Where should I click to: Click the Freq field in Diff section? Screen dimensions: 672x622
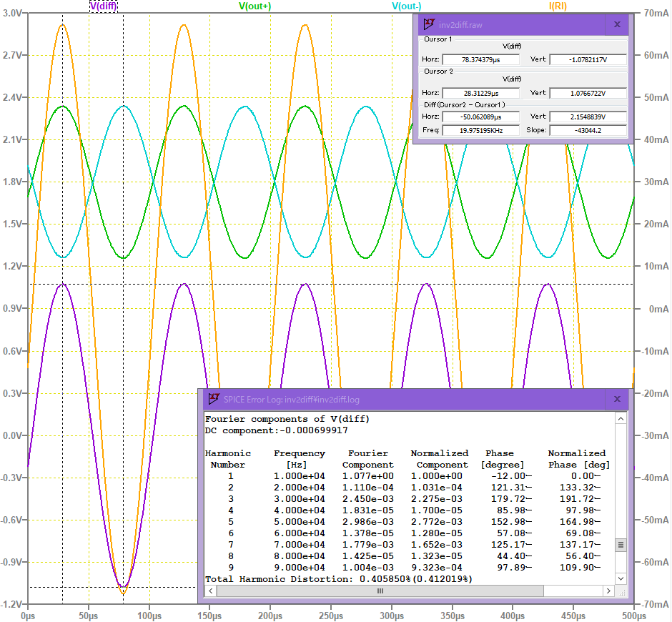(480, 130)
